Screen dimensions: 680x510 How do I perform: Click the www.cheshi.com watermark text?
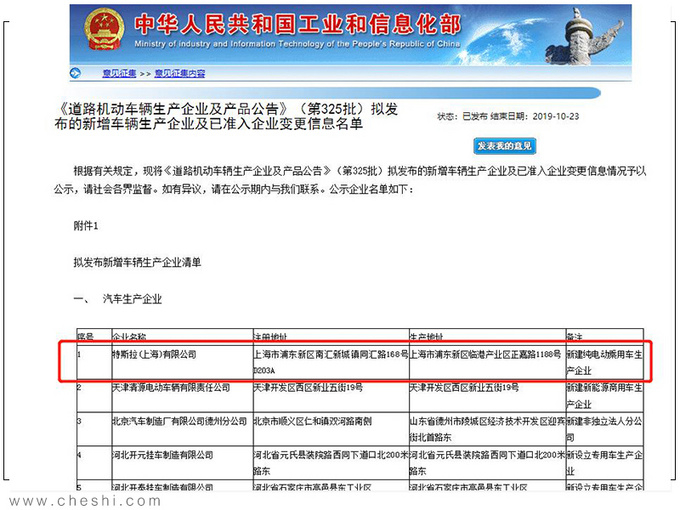pos(85,501)
